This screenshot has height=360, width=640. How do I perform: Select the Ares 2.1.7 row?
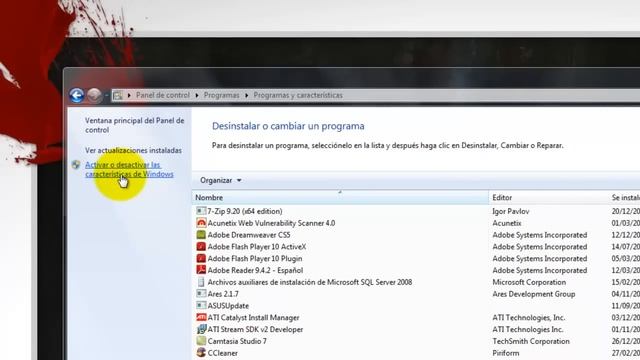click(x=223, y=294)
